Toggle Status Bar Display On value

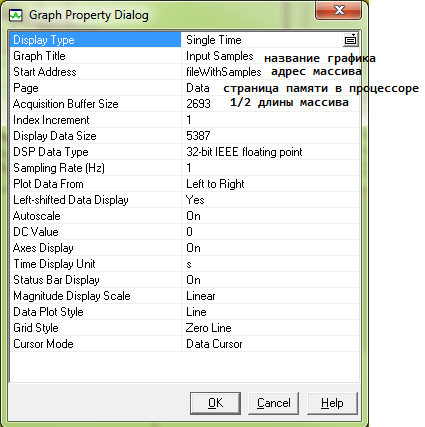pos(193,280)
